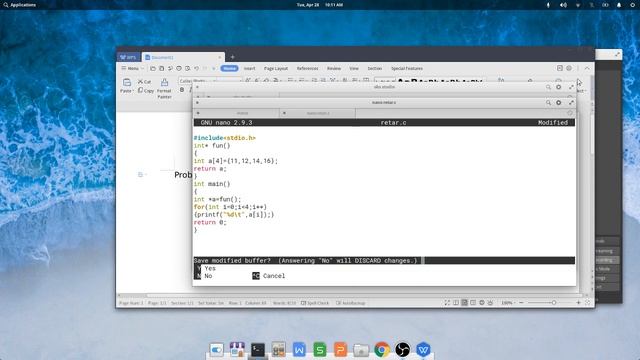Open the Section ribbon tab
This screenshot has height=360, width=640.
(375, 69)
